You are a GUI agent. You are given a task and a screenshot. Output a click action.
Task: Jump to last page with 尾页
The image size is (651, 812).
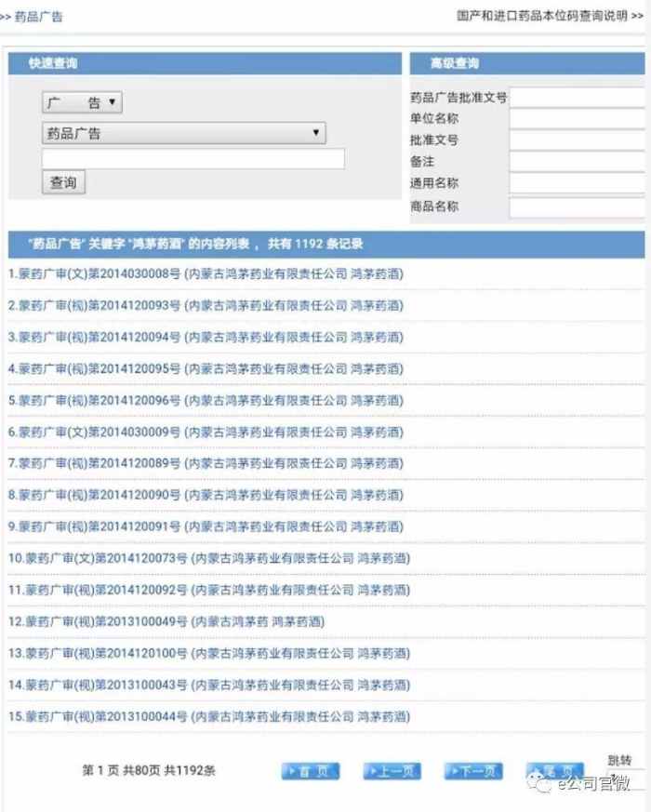tap(554, 771)
